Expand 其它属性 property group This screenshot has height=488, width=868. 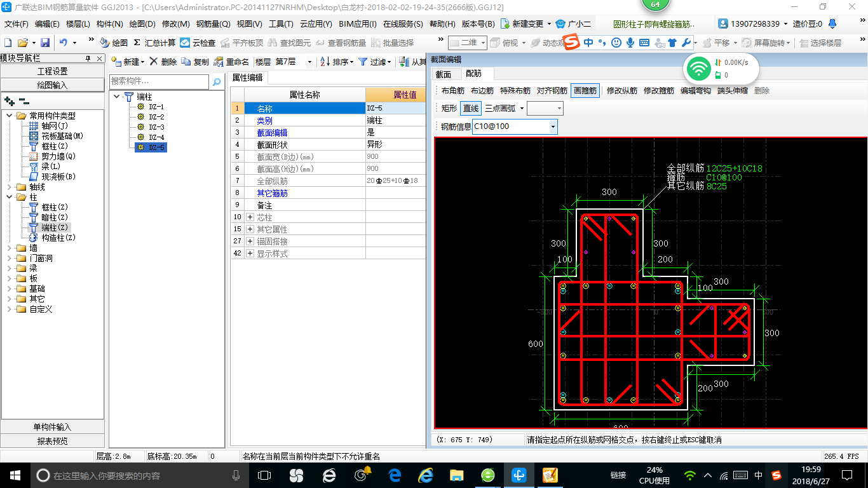coord(250,229)
